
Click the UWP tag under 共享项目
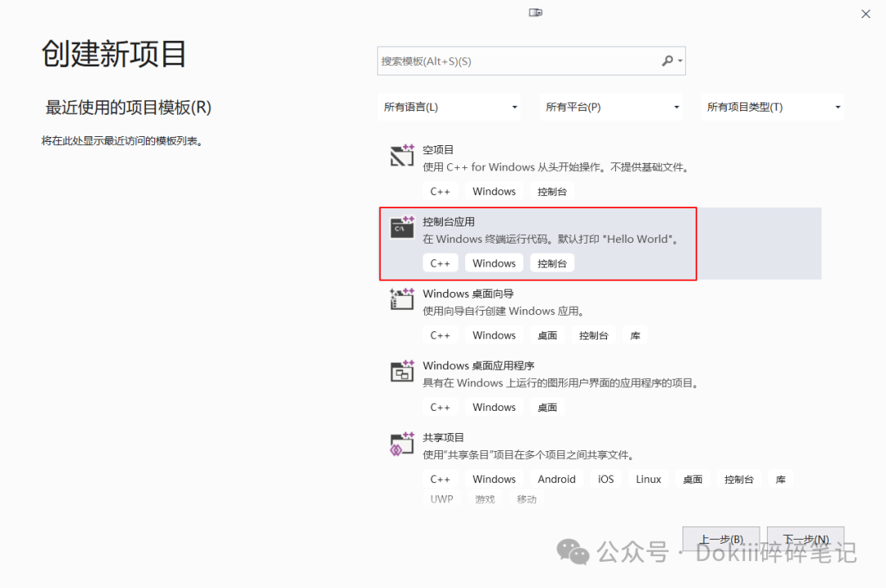pyautogui.click(x=441, y=498)
